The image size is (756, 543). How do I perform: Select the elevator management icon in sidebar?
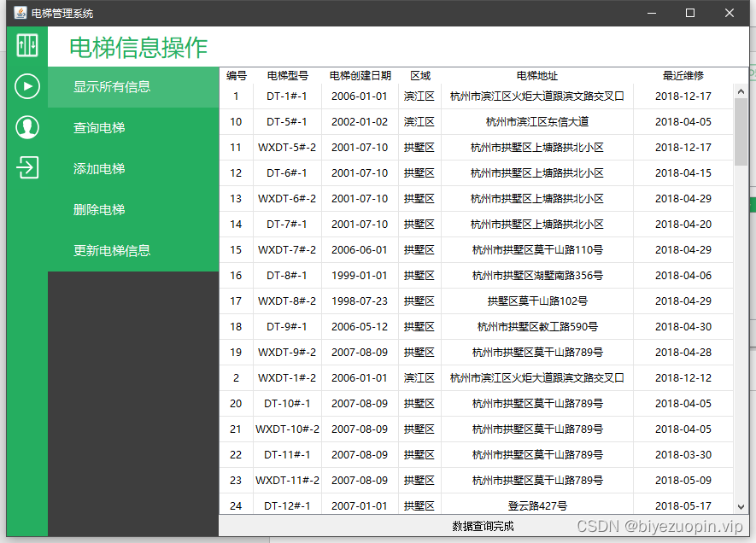(26, 45)
